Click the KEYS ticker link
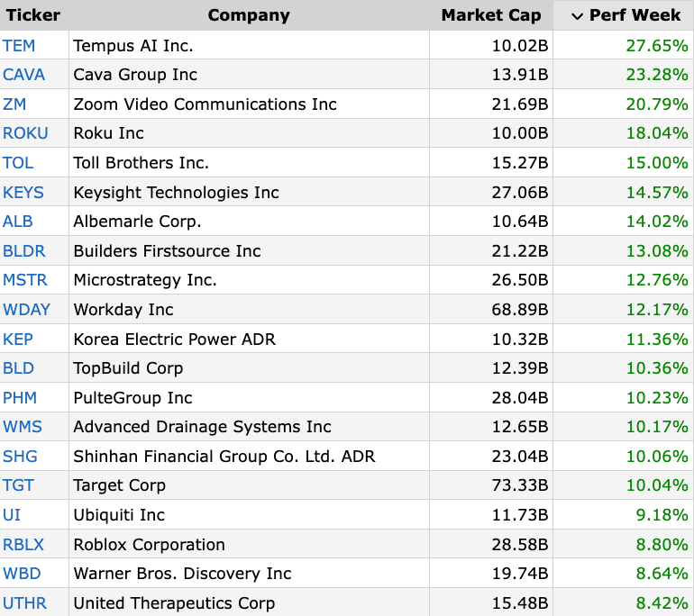 click(x=23, y=193)
